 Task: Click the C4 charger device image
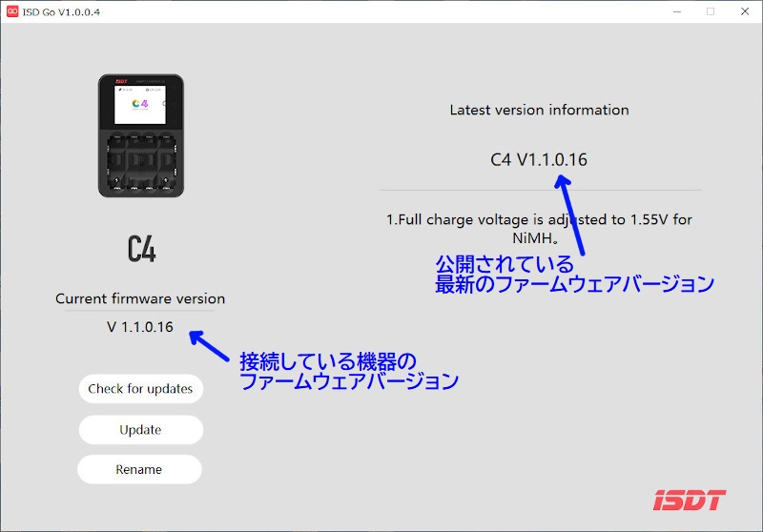[141, 135]
